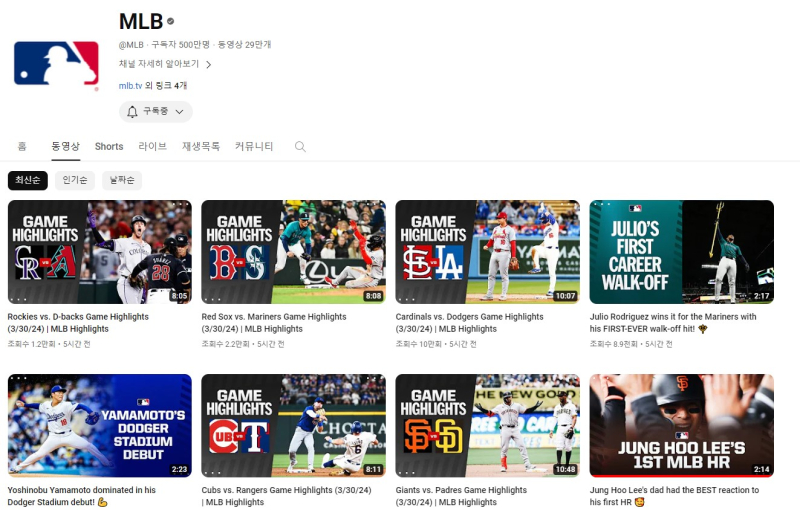This screenshot has width=800, height=510.
Task: Click the bell icon in the subscription button
Action: 132,112
